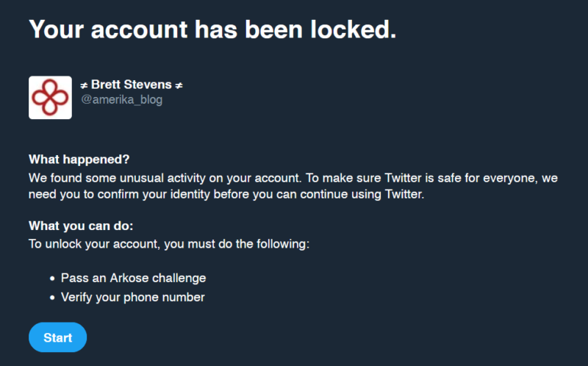
Task: Click the "What you can do:" subheading
Action: (81, 225)
